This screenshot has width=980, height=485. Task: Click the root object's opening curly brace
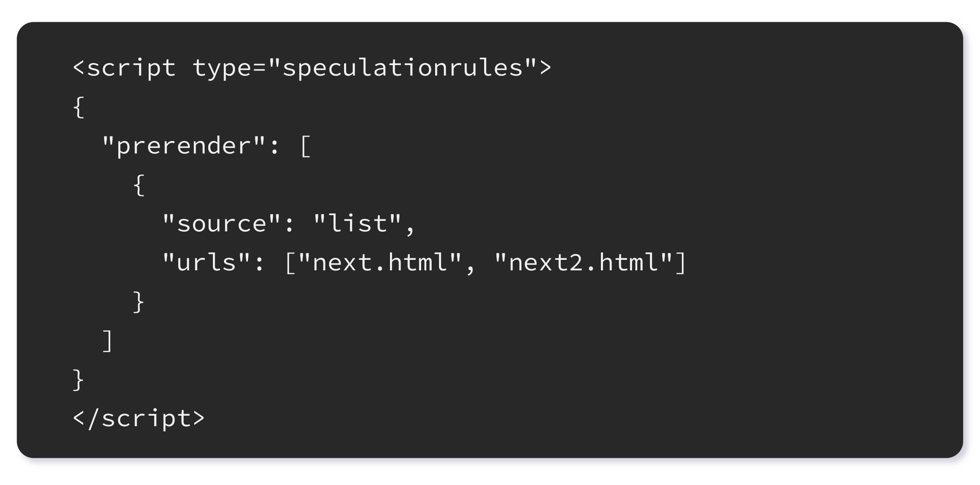click(x=79, y=107)
